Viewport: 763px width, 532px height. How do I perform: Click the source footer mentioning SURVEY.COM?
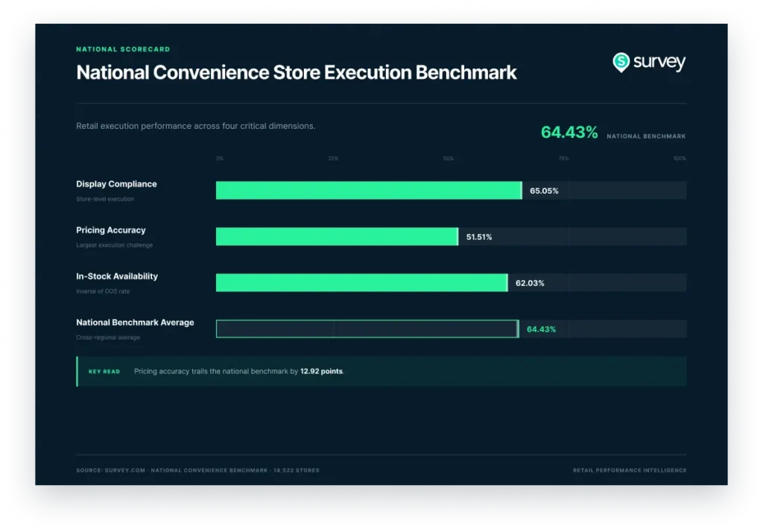pyautogui.click(x=197, y=471)
